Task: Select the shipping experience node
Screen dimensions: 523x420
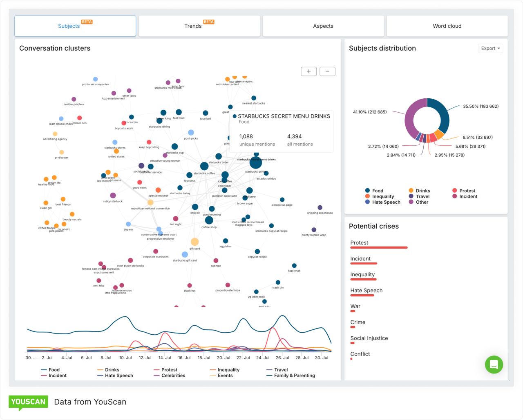Action: click(x=320, y=208)
